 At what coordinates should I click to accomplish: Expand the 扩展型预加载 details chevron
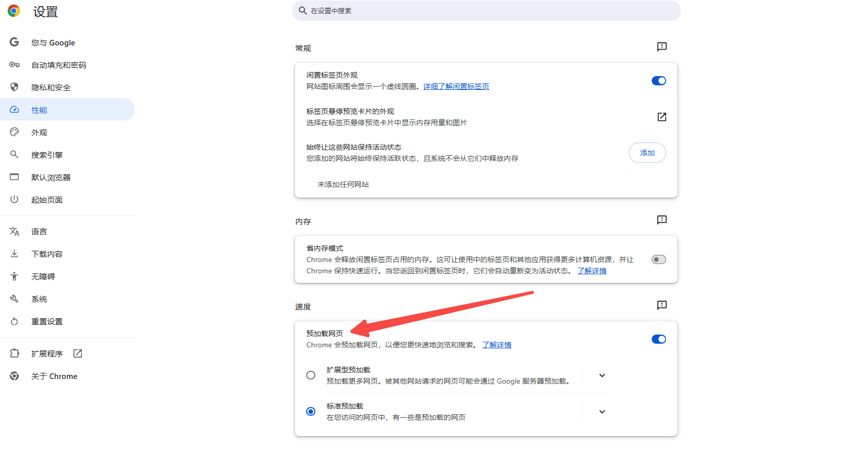point(602,375)
